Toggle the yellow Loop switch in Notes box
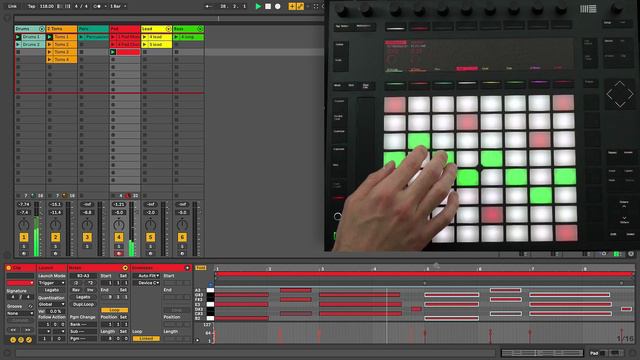The image size is (640, 360). pyautogui.click(x=114, y=310)
